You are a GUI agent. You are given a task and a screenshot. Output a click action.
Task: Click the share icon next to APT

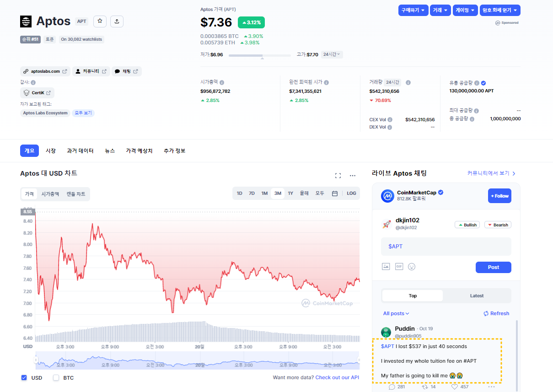tap(117, 21)
